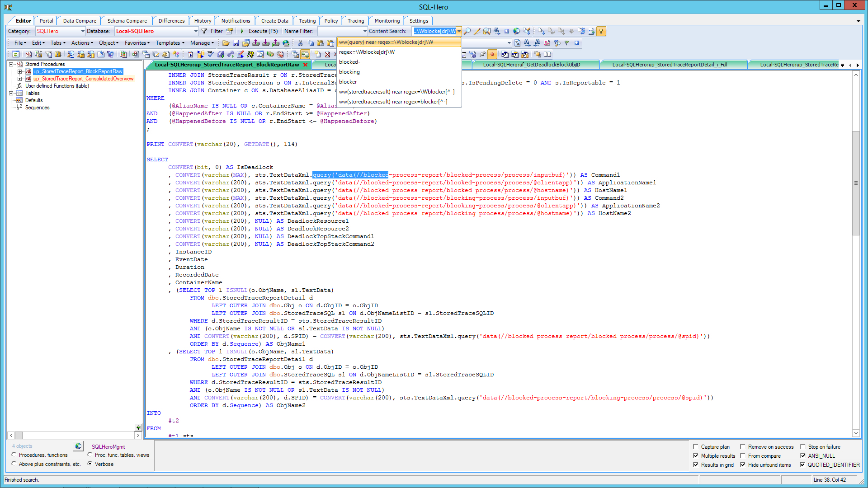Click the SQLHeroMgmt link

tap(108, 446)
